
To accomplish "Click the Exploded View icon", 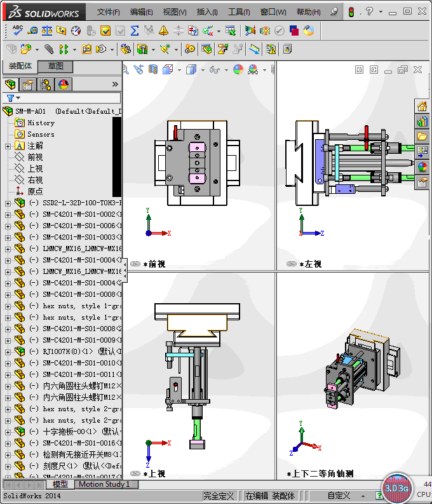I will [223, 49].
